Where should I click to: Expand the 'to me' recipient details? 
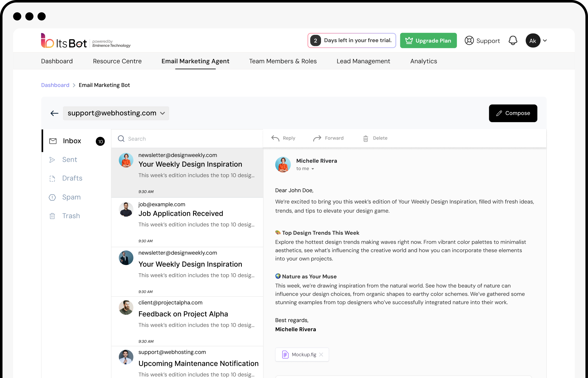pos(313,169)
